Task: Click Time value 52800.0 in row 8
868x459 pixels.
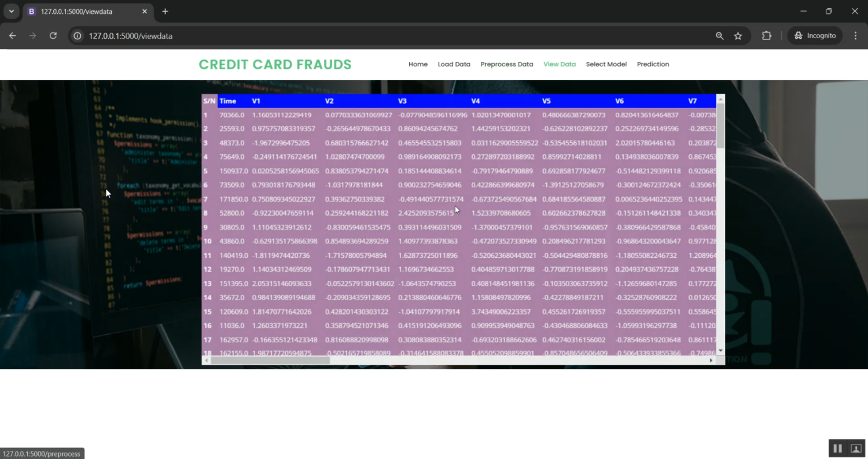Action: [x=232, y=213]
